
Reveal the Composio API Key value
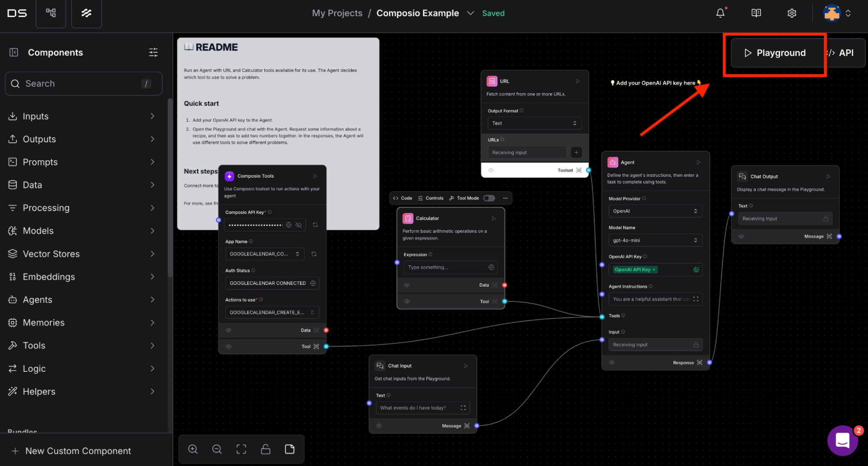click(298, 225)
